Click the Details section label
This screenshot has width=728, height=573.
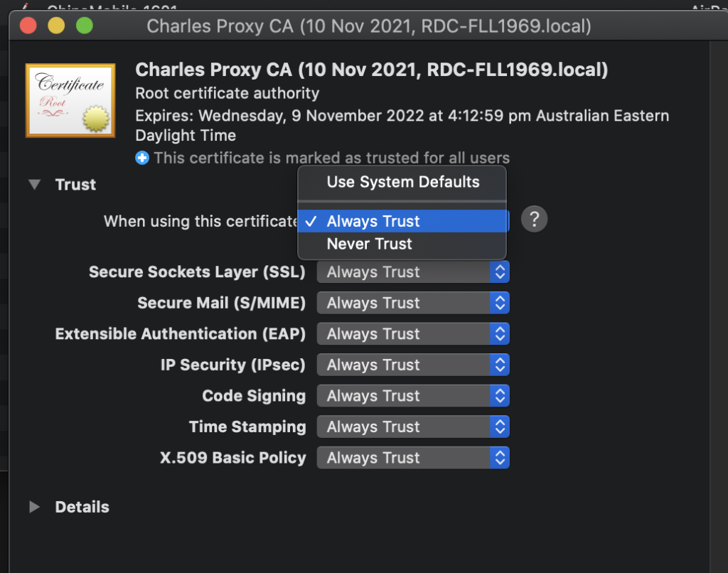[82, 507]
